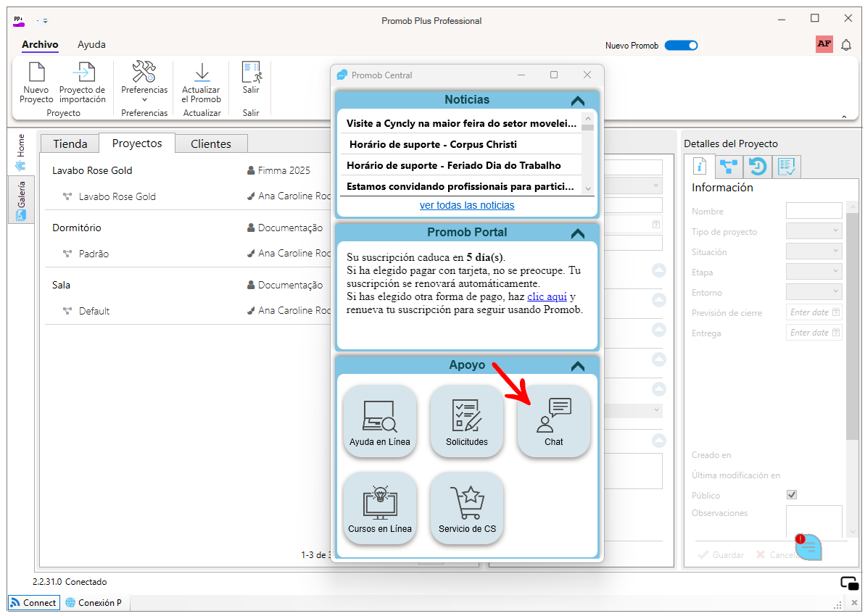
Task: Create a new project with Nuevo Proyecto
Action: [x=36, y=83]
